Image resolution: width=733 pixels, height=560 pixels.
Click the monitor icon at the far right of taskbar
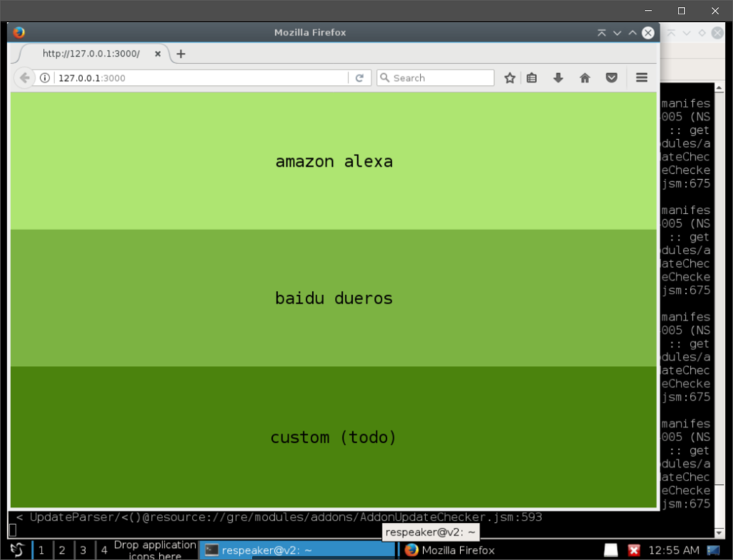[714, 550]
